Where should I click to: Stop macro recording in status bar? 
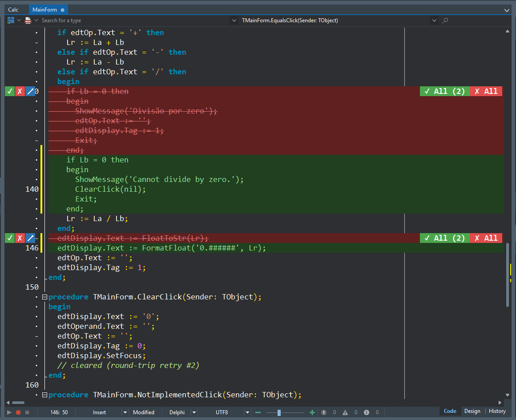click(27, 412)
